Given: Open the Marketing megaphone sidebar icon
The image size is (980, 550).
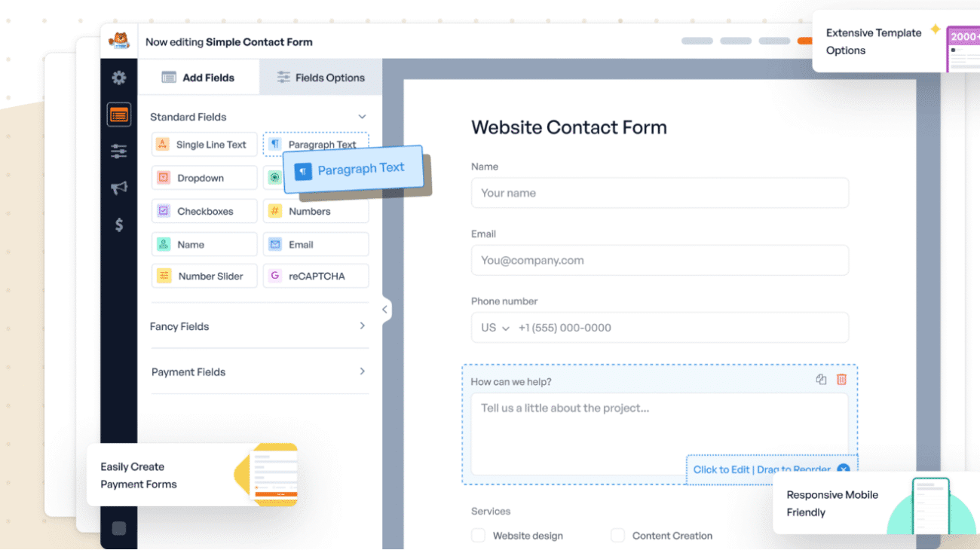Looking at the screenshot, I should (x=118, y=188).
